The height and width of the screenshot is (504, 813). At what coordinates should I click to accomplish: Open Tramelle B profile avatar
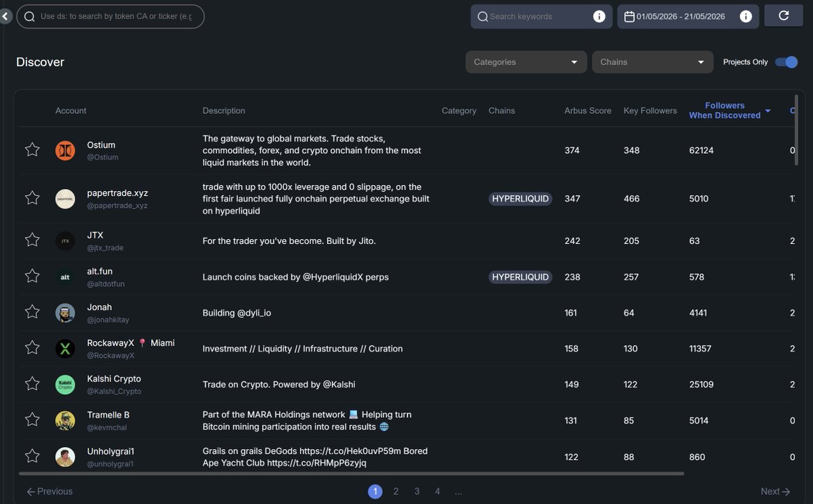(65, 421)
